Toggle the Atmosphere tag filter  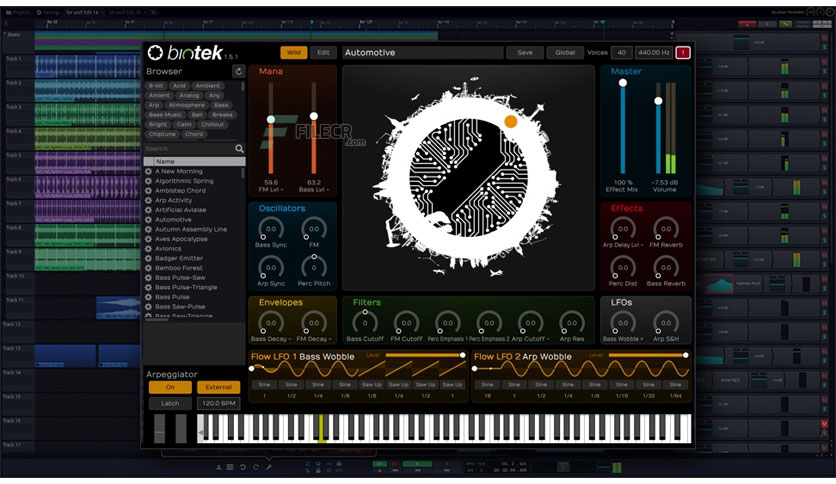(x=186, y=105)
